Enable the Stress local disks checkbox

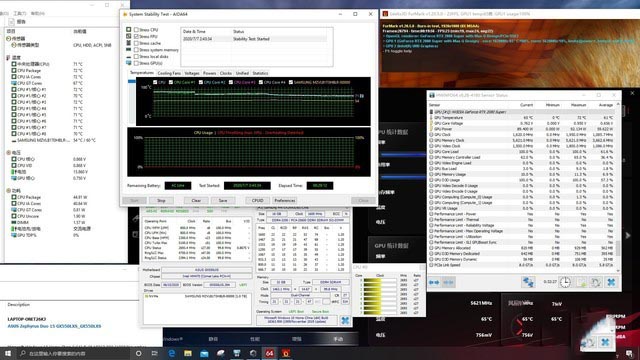click(136, 57)
